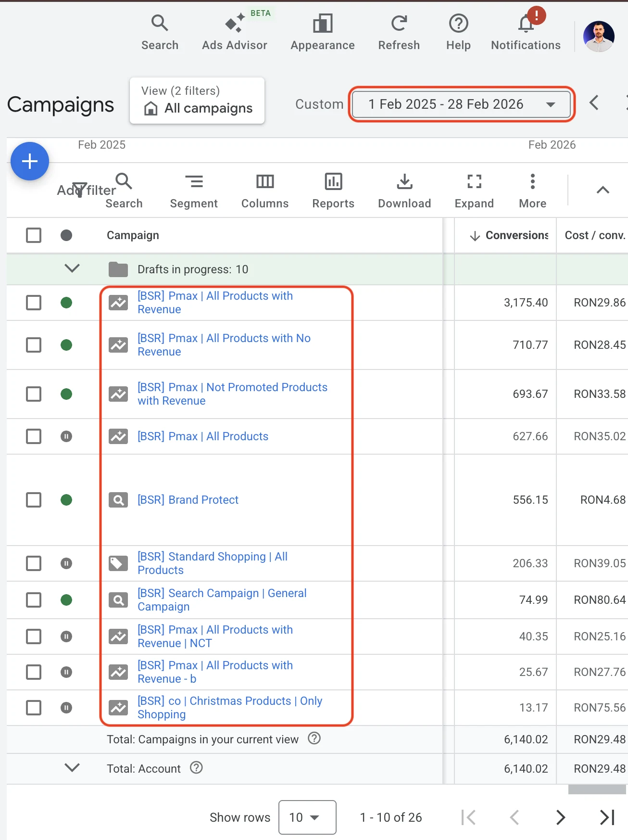Select Pmax All Products with Revenue - b checkbox
Screen dimensions: 628x840
(x=34, y=672)
